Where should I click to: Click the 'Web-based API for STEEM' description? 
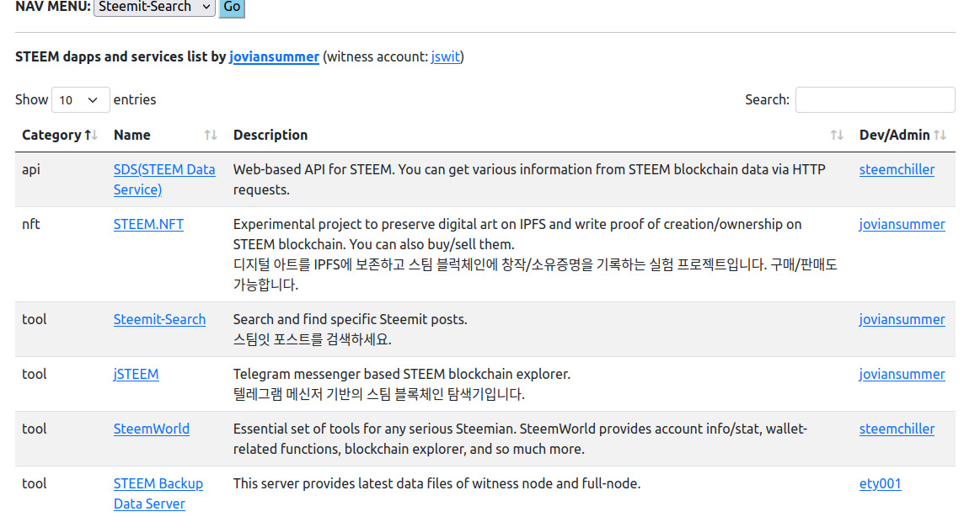pyautogui.click(x=529, y=180)
